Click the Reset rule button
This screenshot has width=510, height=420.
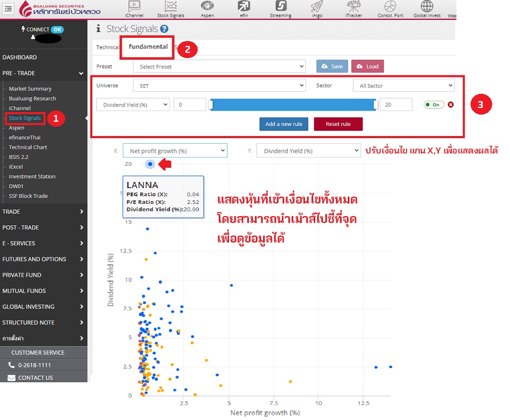tap(338, 124)
